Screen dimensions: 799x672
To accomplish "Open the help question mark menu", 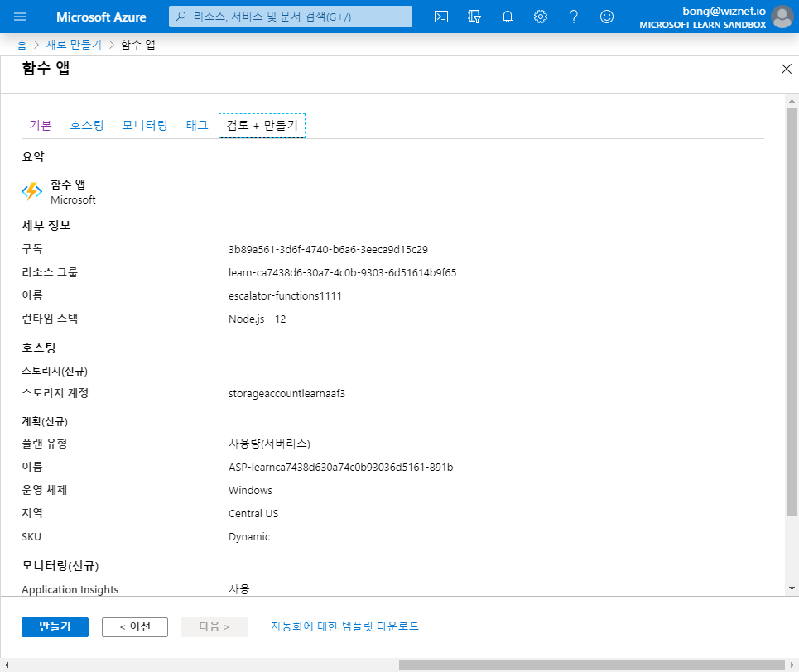I will (x=574, y=17).
